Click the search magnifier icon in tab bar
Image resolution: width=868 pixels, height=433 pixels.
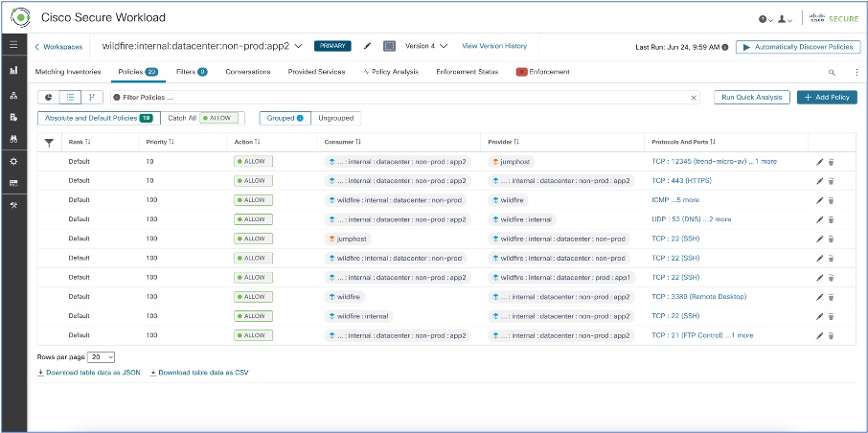click(832, 72)
